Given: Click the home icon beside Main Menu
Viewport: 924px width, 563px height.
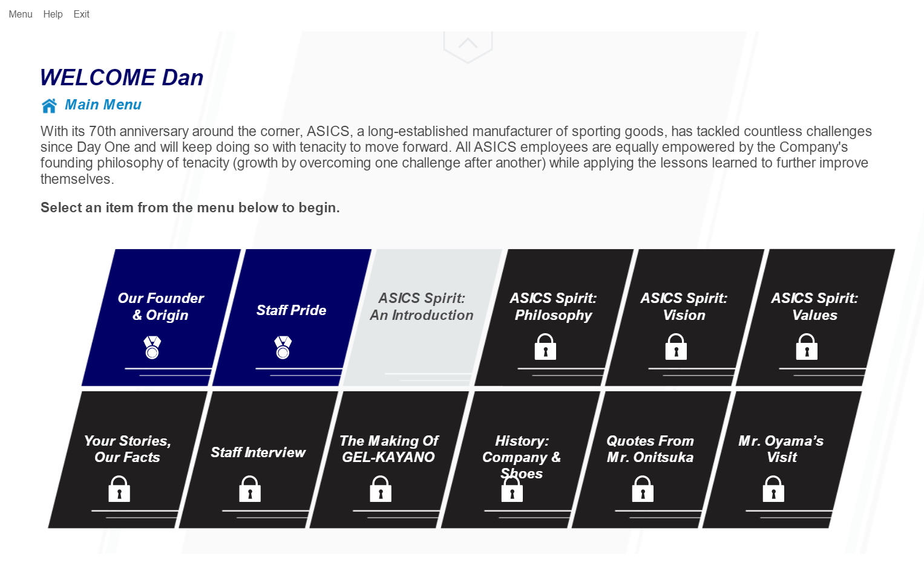Looking at the screenshot, I should 49,106.
